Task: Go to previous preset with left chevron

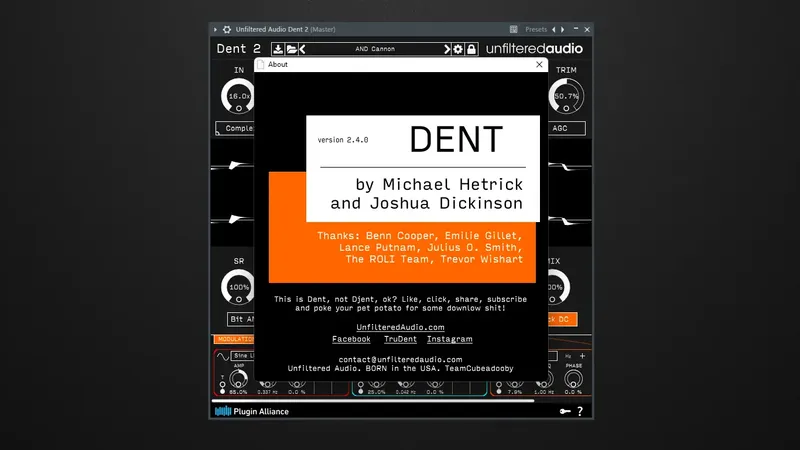Action: pos(302,49)
